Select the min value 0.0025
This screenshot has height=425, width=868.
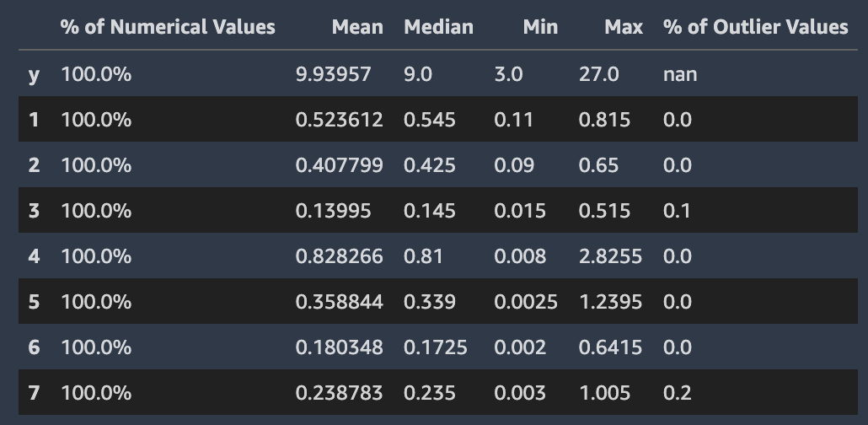[x=525, y=302]
